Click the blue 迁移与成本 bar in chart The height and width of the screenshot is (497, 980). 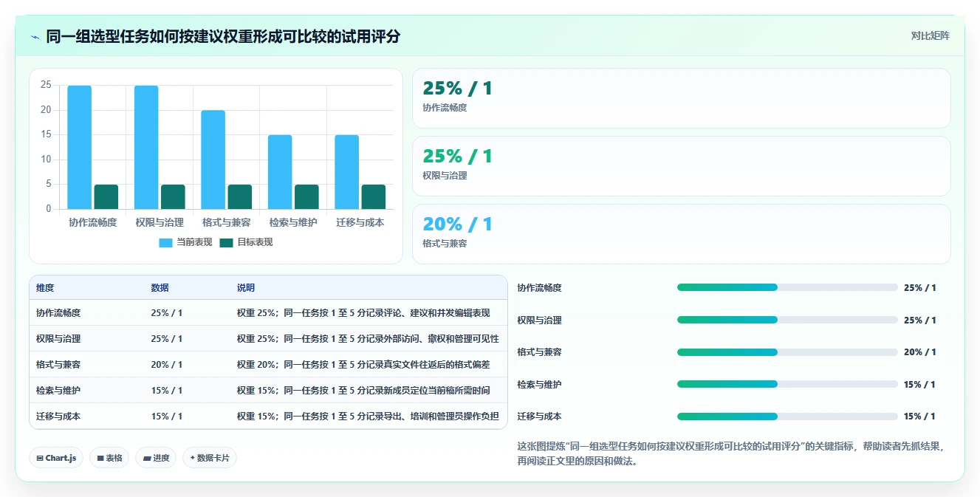pos(347,172)
